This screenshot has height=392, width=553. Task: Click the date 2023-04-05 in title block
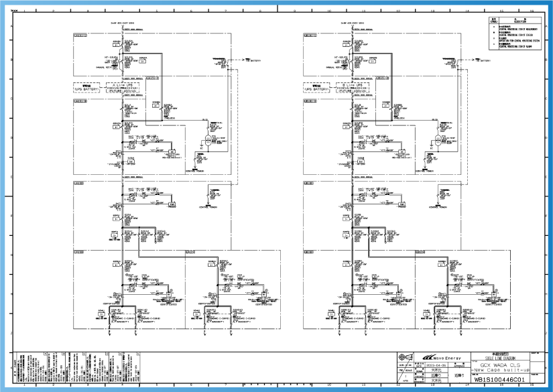(435, 365)
